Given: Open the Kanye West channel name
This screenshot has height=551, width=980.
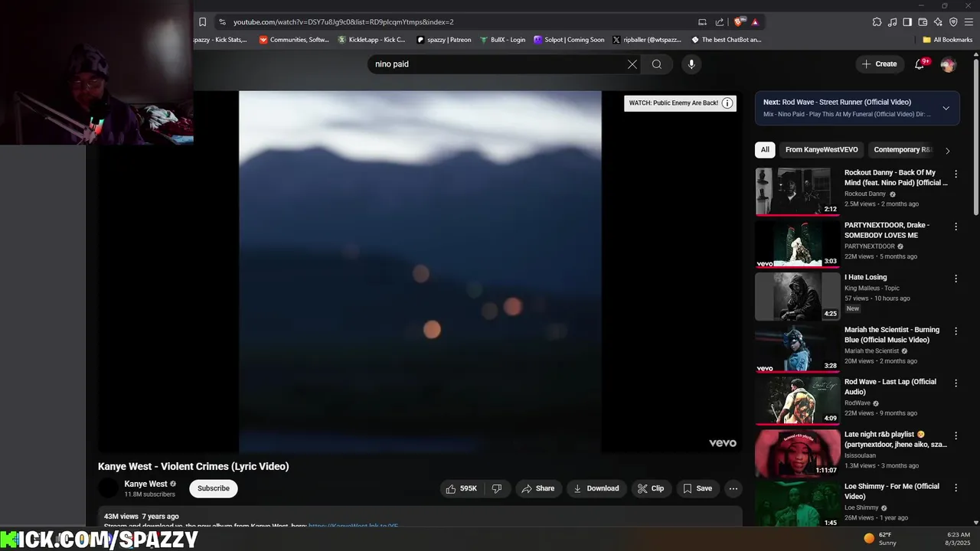Looking at the screenshot, I should click(x=145, y=484).
